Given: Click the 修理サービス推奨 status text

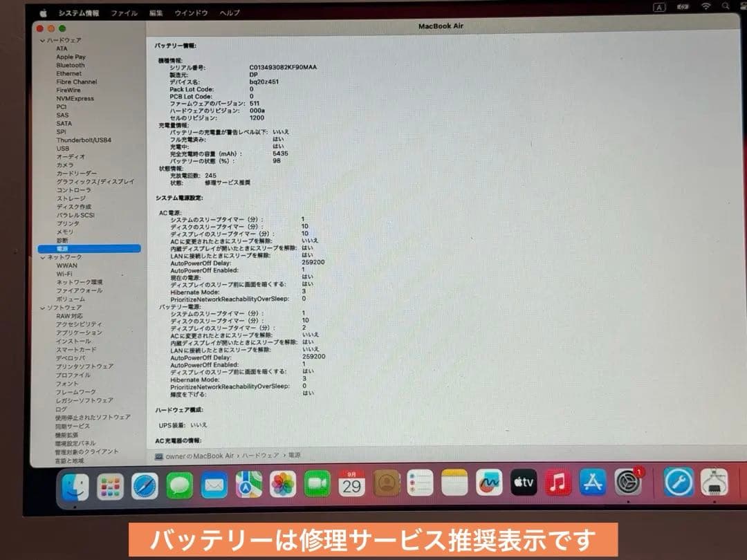Looking at the screenshot, I should (x=228, y=183).
